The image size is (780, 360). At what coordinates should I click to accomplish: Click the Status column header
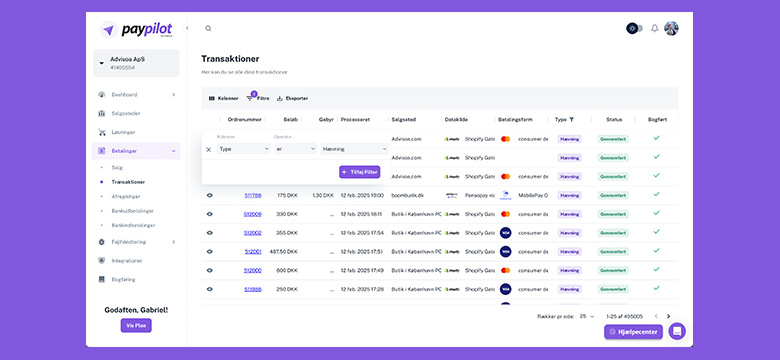614,120
